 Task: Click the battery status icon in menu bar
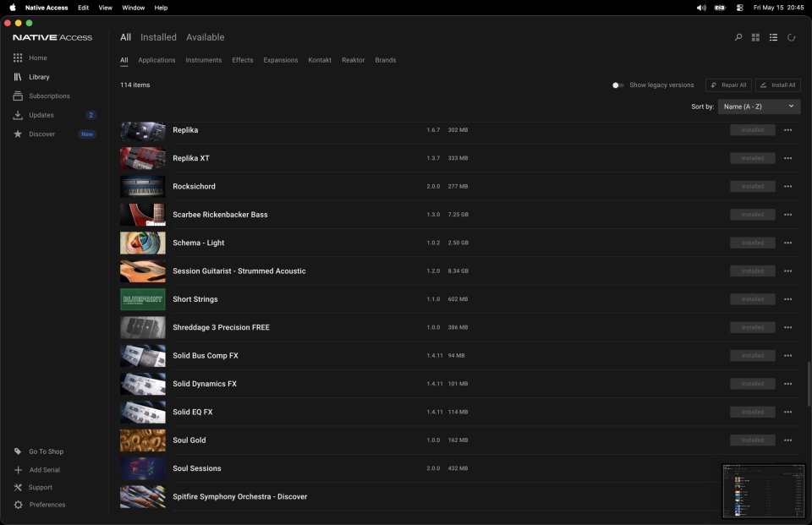click(x=720, y=8)
